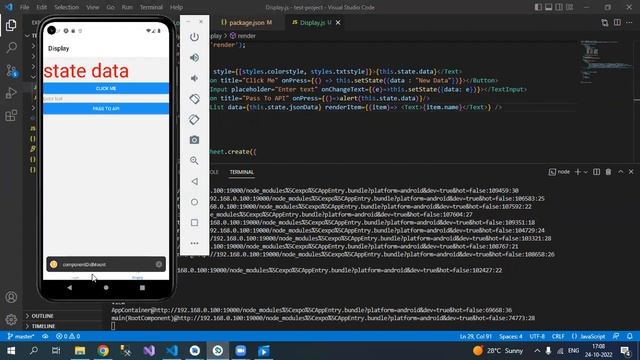Open the Extensions view
Viewport: 640px width, 360px height.
tap(11, 116)
